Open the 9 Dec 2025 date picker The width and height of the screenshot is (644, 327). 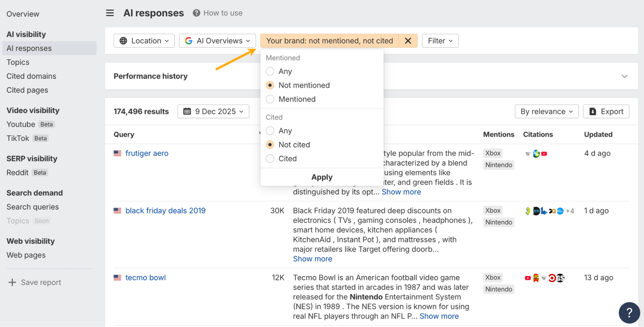pyautogui.click(x=213, y=111)
